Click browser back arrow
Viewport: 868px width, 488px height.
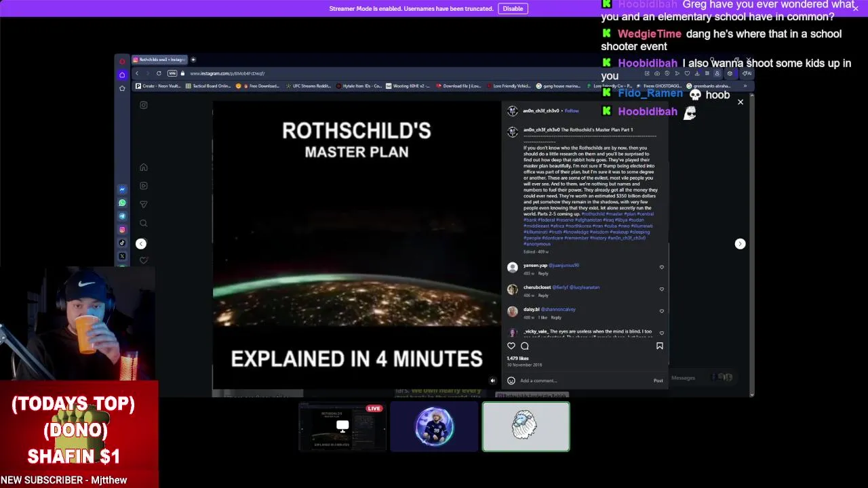(137, 73)
